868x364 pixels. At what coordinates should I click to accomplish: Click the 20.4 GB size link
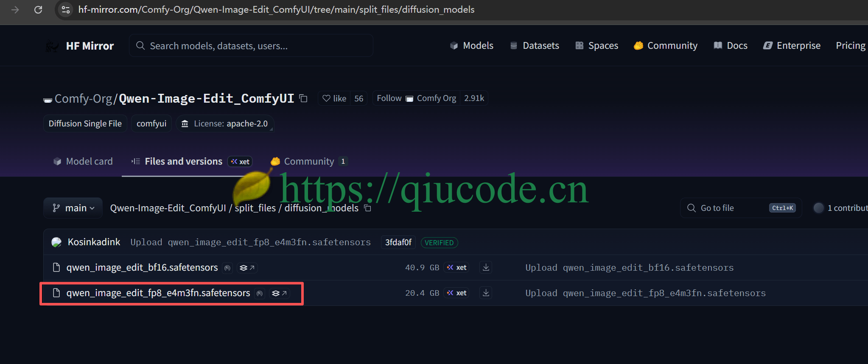pyautogui.click(x=422, y=293)
